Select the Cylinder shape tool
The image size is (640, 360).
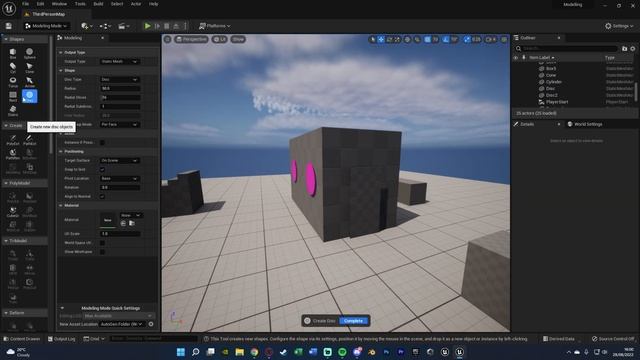pyautogui.click(x=13, y=67)
